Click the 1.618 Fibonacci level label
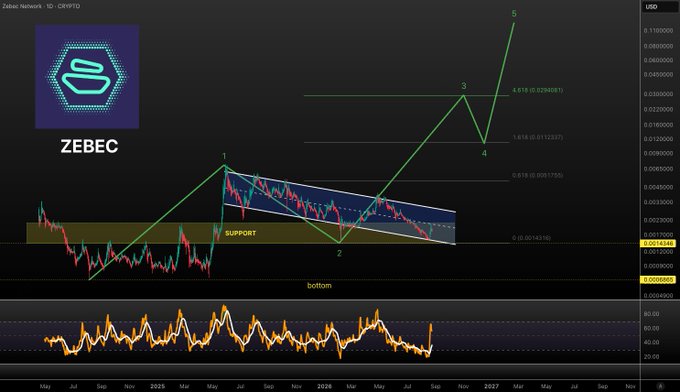Image resolution: width=680 pixels, height=392 pixels. click(x=537, y=137)
